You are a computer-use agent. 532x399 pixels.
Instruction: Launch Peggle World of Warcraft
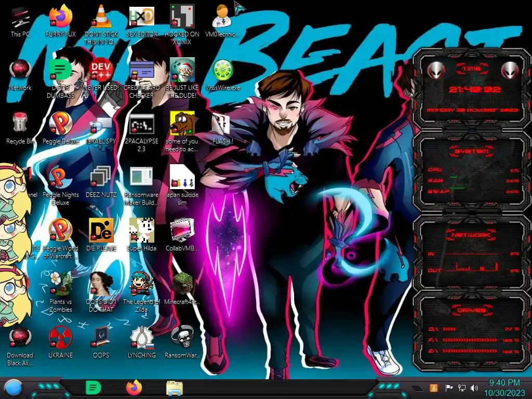point(60,239)
